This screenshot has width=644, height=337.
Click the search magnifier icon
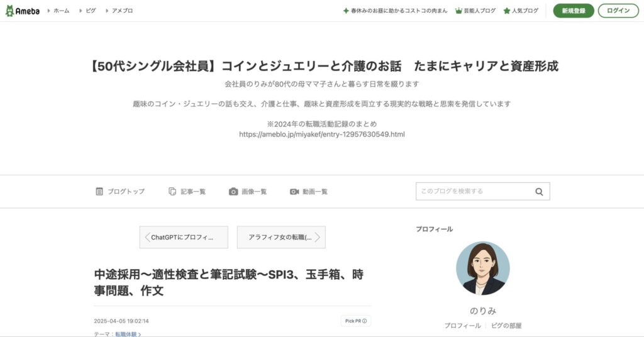(539, 192)
